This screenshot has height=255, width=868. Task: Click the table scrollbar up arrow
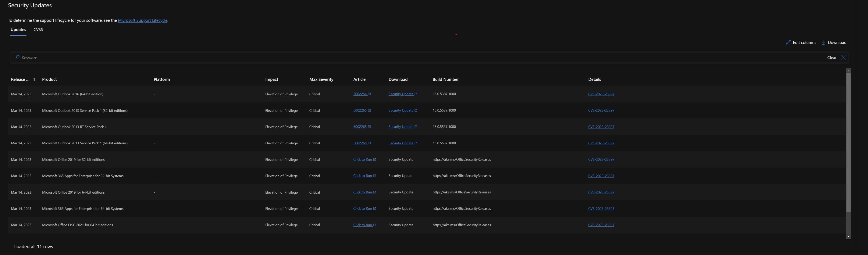coord(848,70)
